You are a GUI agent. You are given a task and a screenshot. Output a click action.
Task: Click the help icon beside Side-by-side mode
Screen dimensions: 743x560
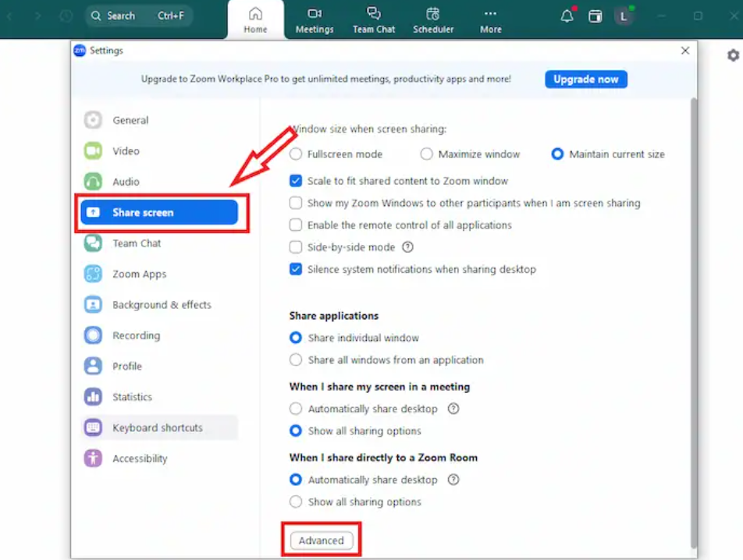click(407, 247)
